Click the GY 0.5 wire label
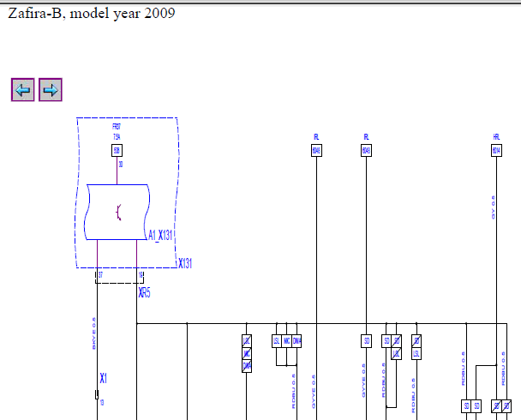521x420 pixels. [x=493, y=207]
